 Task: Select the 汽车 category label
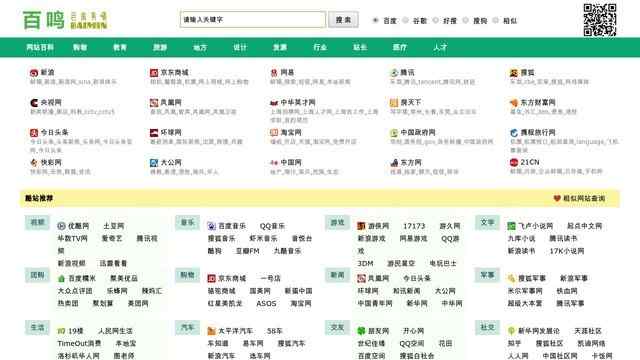pyautogui.click(x=187, y=327)
